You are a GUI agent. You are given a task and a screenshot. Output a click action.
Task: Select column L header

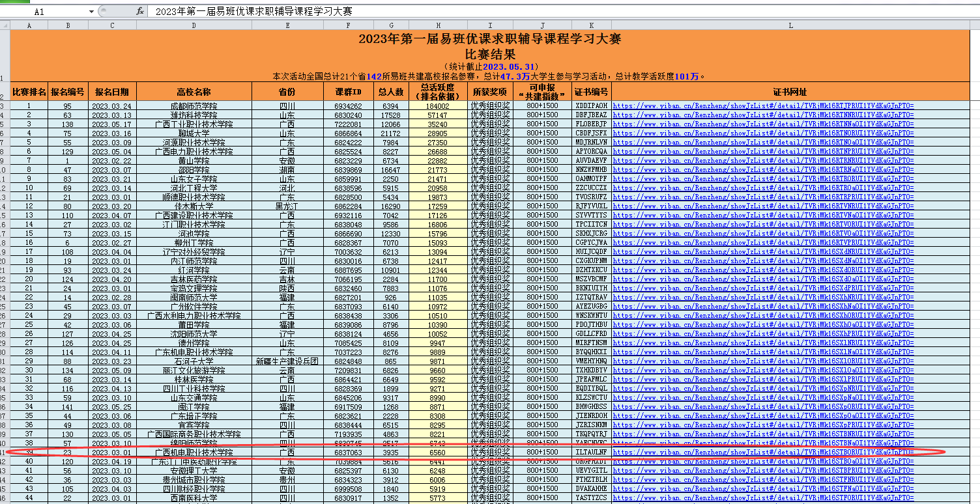[790, 25]
